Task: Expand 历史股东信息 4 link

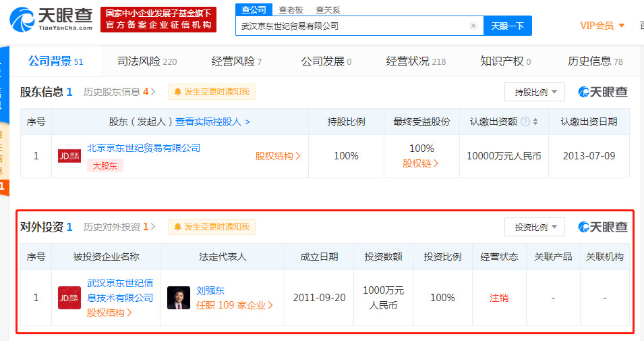Action: tap(119, 92)
